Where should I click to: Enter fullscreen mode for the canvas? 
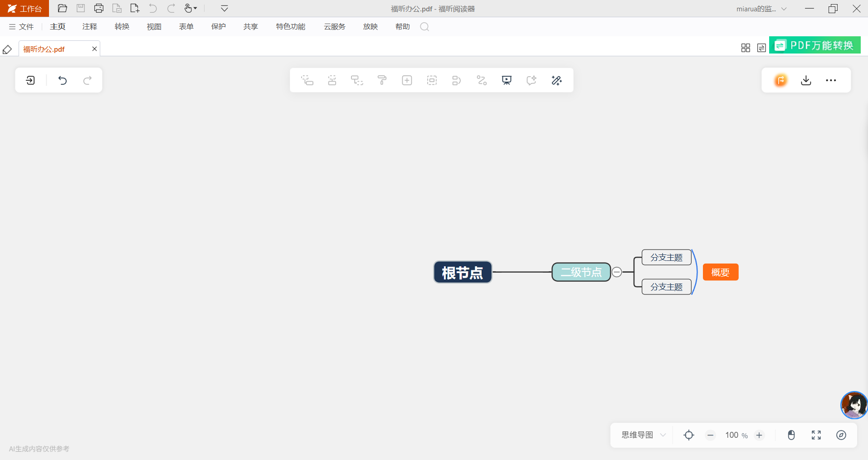816,435
